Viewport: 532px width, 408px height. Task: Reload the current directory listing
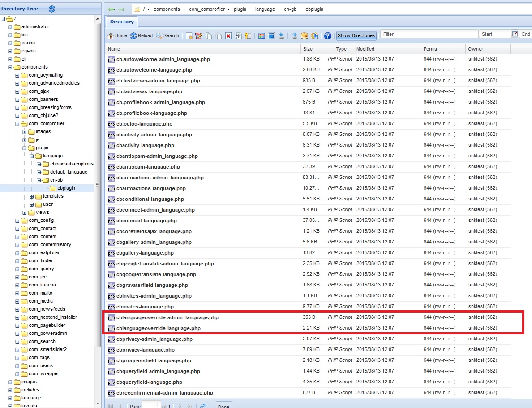coord(142,36)
